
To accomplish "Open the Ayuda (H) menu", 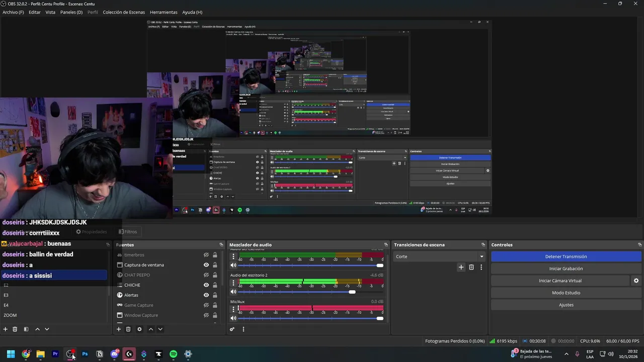I will (x=192, y=12).
